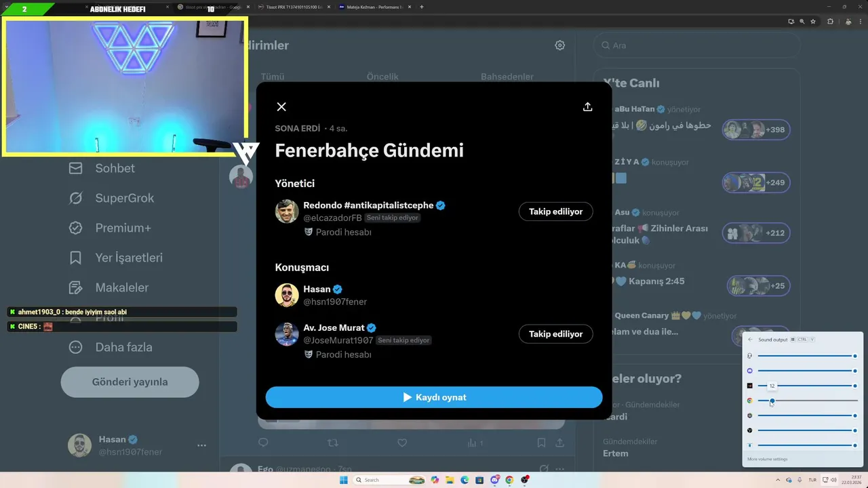Join aBu HaTan live space +398
The width and height of the screenshot is (868, 488).
click(x=755, y=129)
